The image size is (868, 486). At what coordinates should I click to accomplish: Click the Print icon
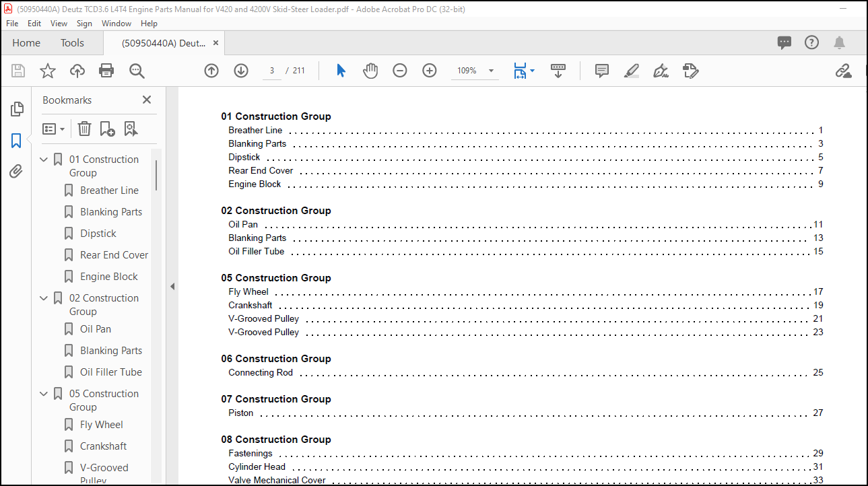[106, 71]
